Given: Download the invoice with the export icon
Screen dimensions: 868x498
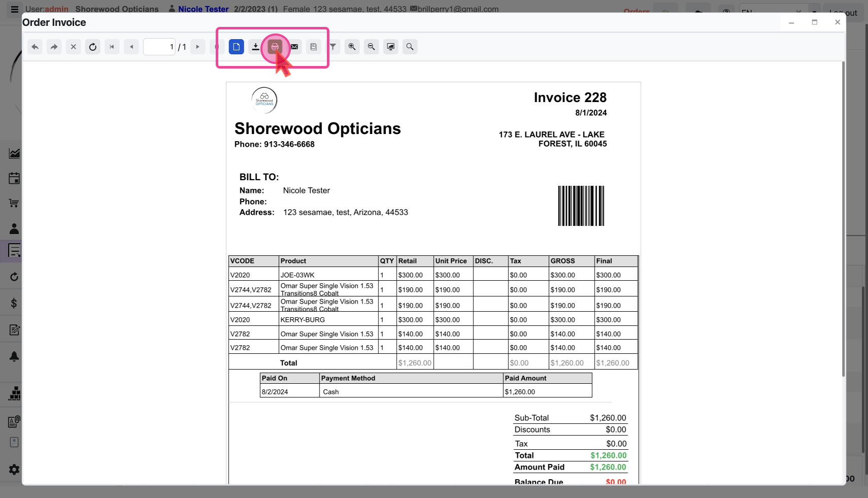Looking at the screenshot, I should [x=255, y=47].
